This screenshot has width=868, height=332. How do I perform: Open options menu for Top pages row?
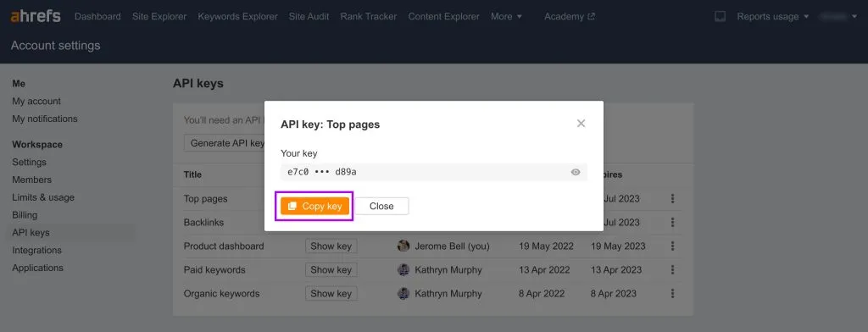pos(672,199)
